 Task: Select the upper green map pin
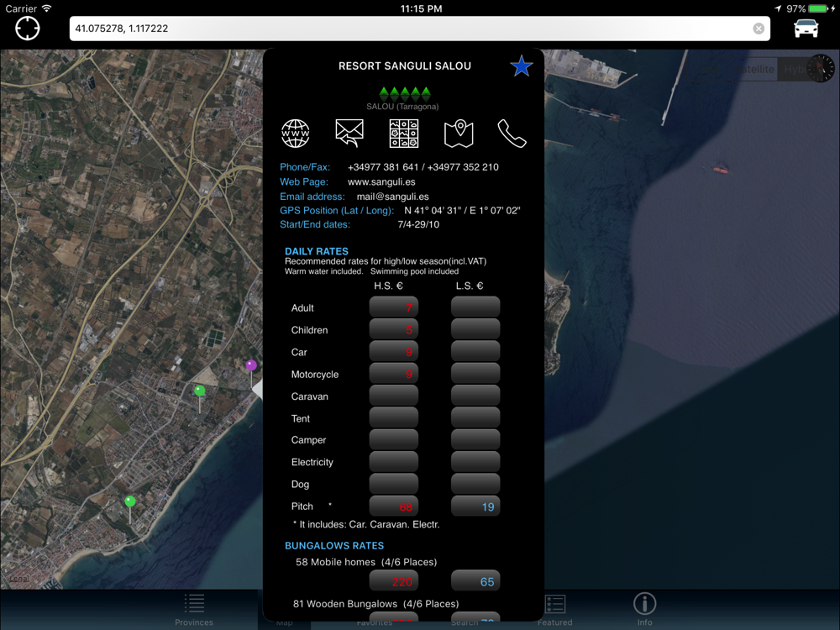coord(200,391)
